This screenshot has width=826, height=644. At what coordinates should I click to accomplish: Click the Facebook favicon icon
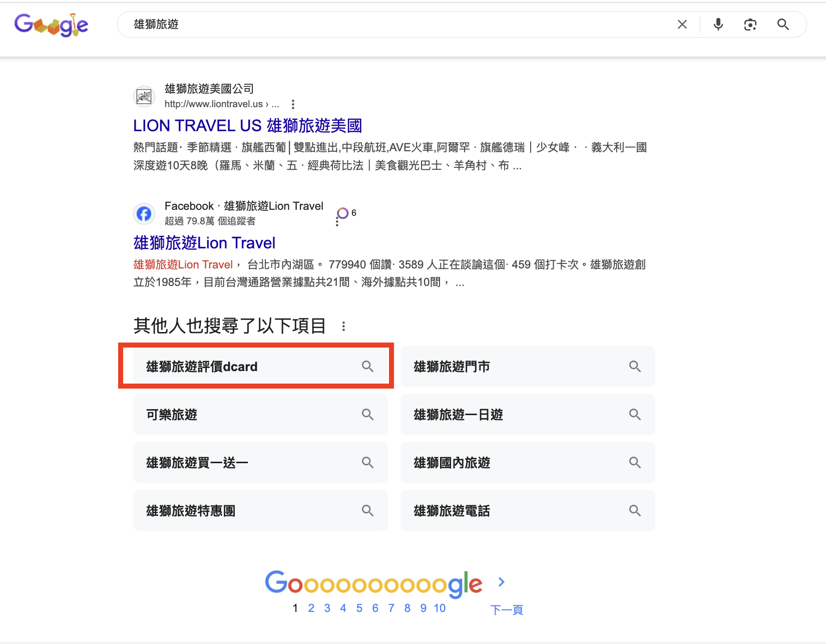point(144,214)
